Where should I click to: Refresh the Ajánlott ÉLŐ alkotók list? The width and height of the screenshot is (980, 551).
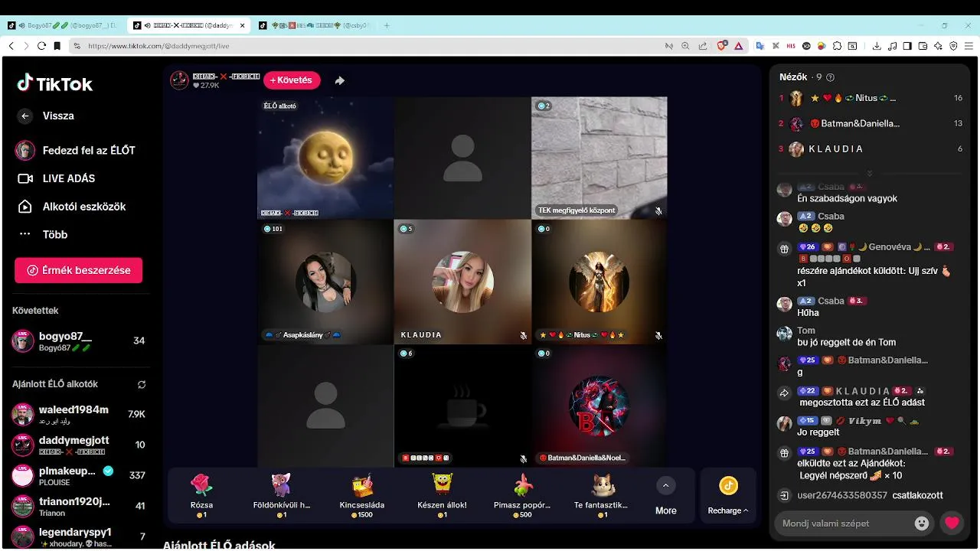[x=142, y=384]
